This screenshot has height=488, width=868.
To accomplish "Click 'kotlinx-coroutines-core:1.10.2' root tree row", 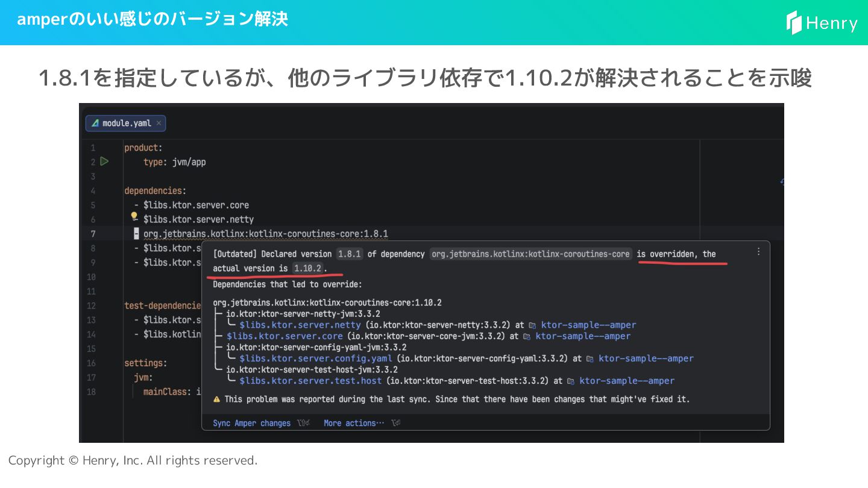I will (327, 302).
